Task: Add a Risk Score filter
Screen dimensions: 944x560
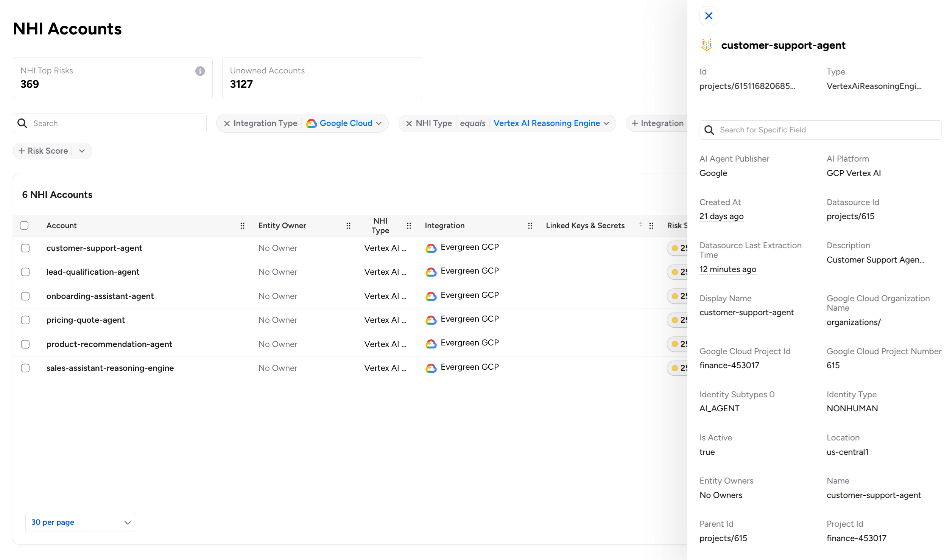Action: [43, 151]
